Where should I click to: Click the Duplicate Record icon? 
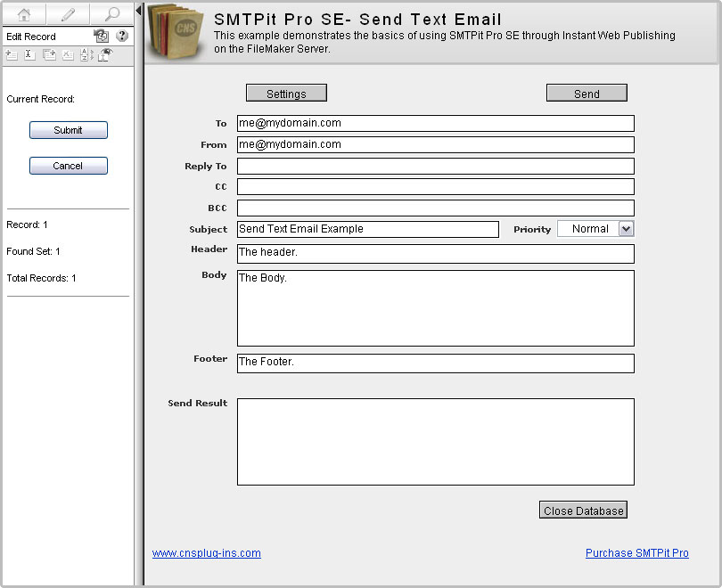(x=49, y=55)
